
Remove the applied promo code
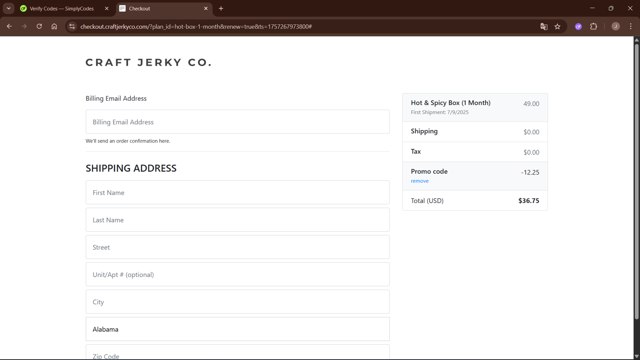[x=420, y=181]
